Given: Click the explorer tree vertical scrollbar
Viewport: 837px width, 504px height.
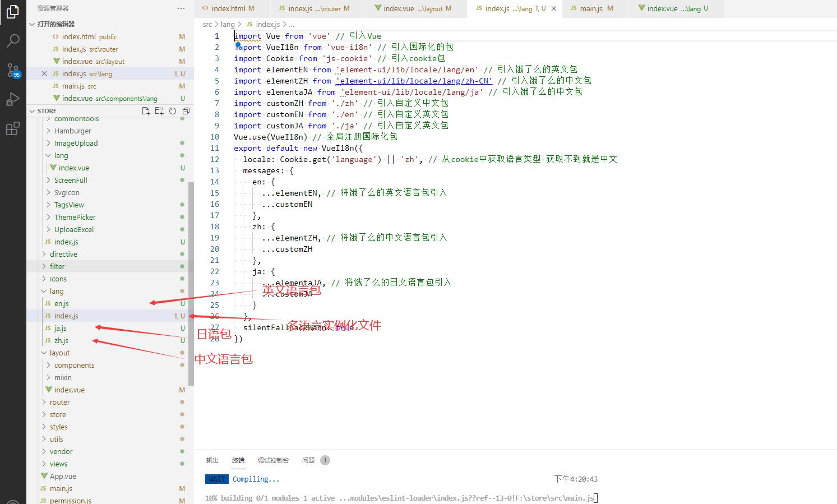Looking at the screenshot, I should coord(191,283).
